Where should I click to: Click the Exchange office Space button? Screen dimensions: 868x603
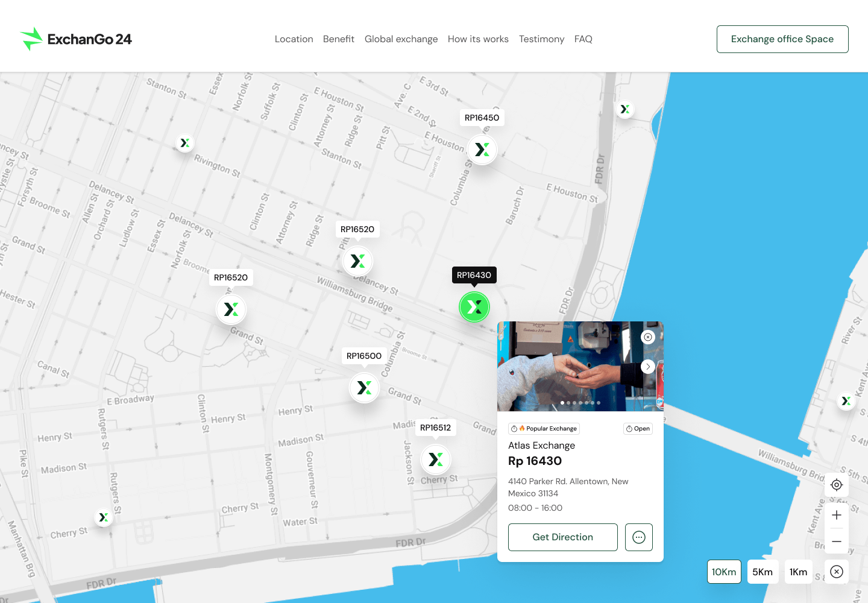782,39
